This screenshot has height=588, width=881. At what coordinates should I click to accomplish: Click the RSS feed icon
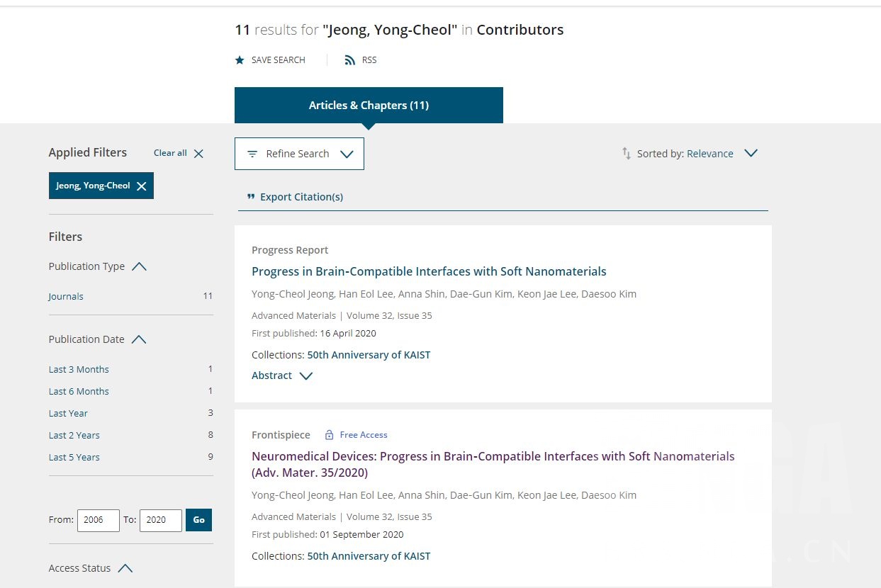tap(349, 60)
